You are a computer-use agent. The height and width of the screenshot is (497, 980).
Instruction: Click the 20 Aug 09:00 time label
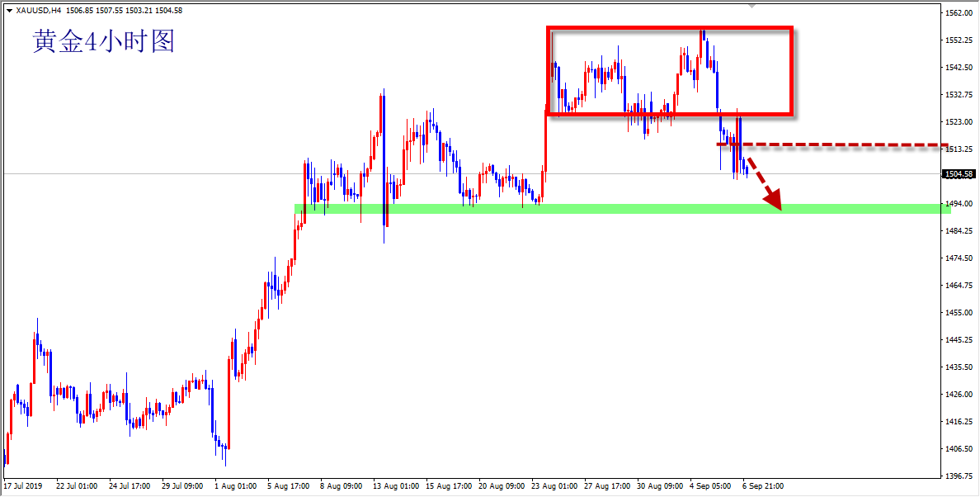[x=500, y=485]
